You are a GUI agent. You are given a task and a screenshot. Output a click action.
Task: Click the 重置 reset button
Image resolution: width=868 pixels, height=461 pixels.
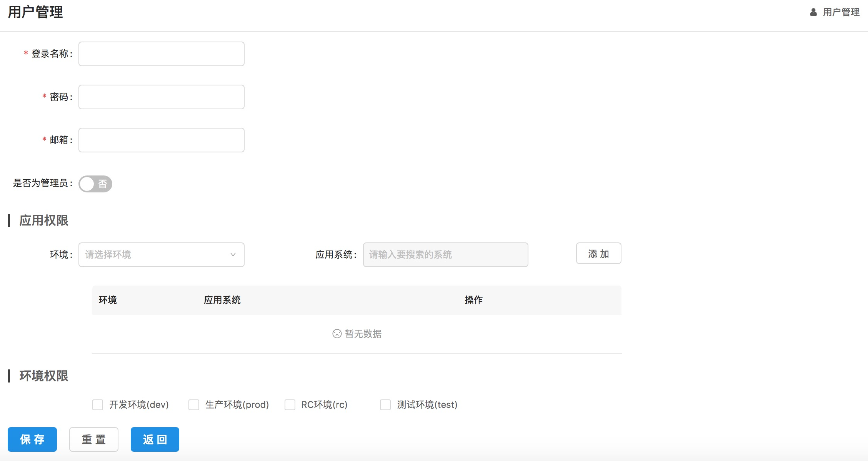pos(94,439)
